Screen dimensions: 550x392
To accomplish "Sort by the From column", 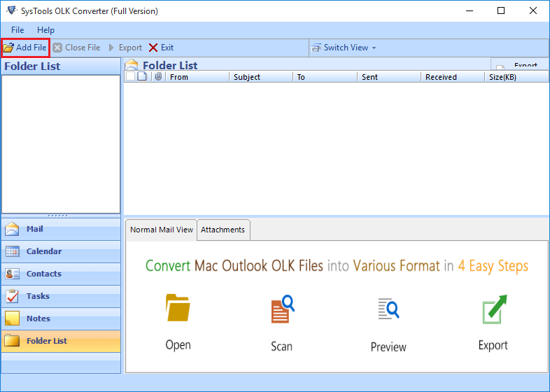I will 197,77.
